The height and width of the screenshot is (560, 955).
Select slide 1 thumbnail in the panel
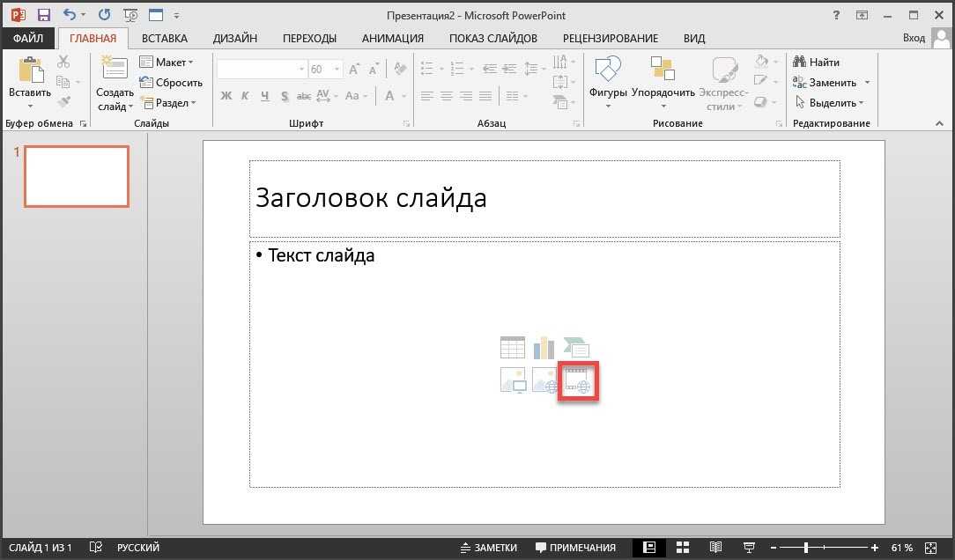coord(77,176)
